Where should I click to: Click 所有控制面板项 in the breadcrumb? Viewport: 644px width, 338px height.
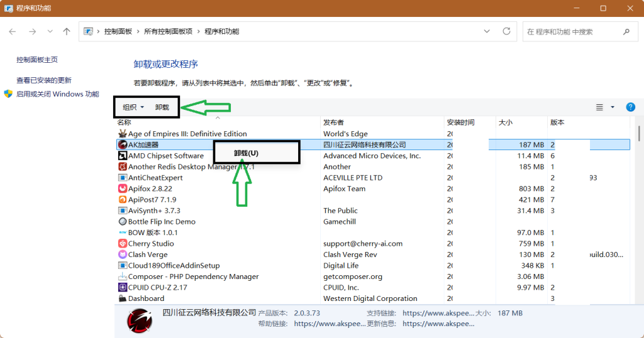click(168, 31)
